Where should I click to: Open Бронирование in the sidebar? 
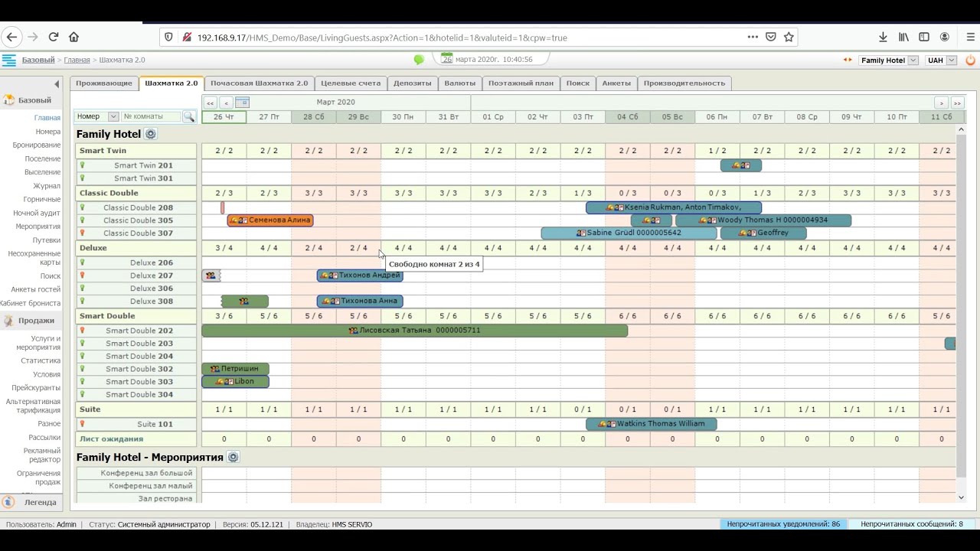click(37, 145)
